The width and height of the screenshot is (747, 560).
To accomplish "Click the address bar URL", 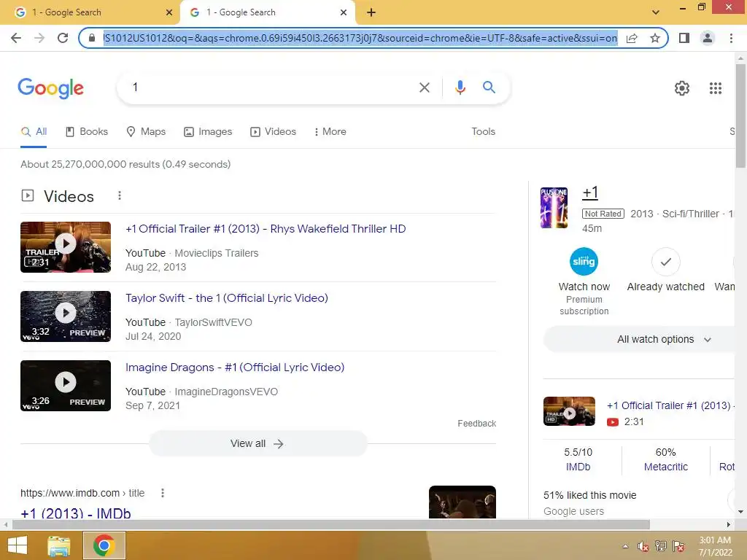I will pos(360,38).
